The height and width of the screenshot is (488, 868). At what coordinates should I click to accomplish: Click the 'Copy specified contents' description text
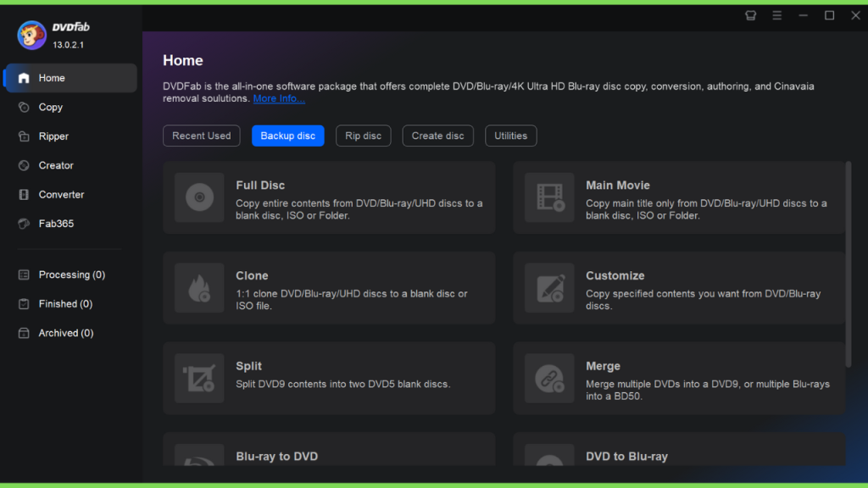point(703,299)
